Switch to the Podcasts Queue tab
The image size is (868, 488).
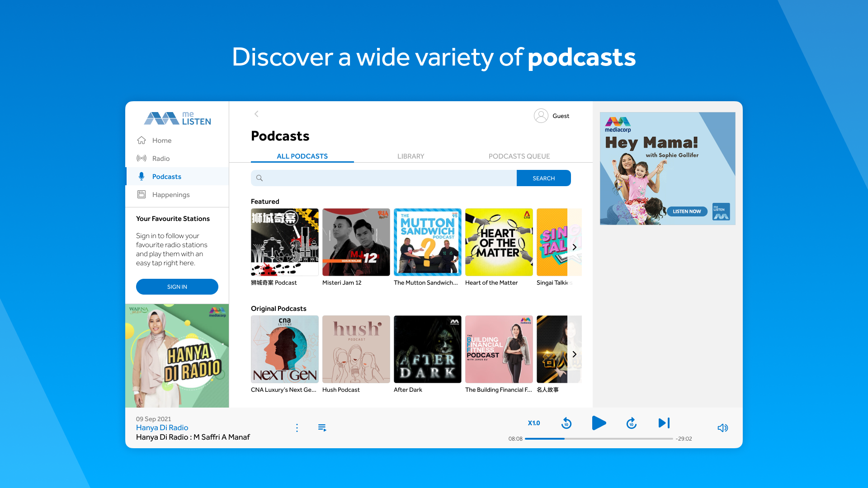(519, 156)
